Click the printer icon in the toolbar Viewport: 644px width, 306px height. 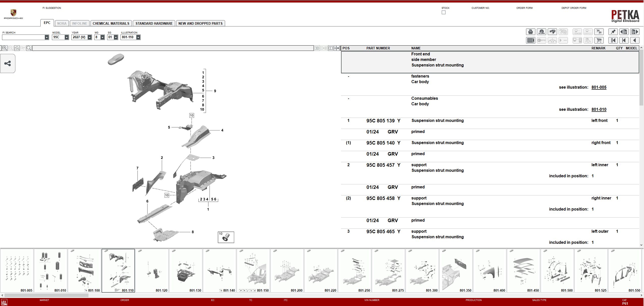tap(531, 32)
